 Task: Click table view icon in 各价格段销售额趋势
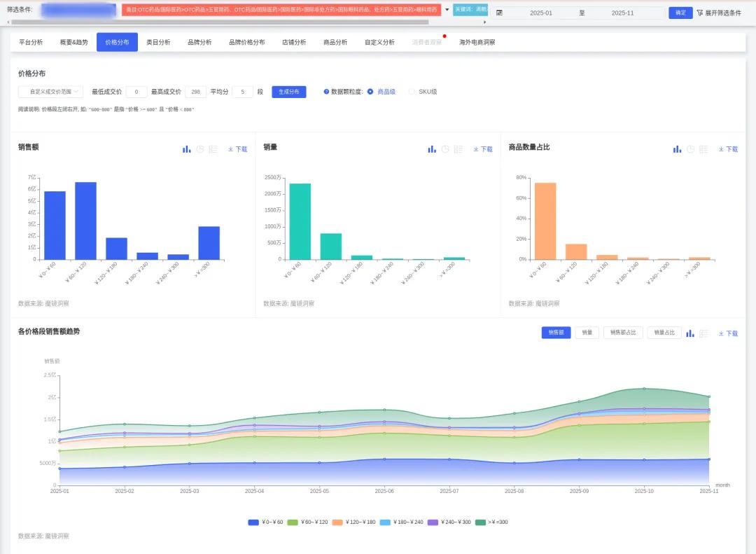[x=703, y=333]
